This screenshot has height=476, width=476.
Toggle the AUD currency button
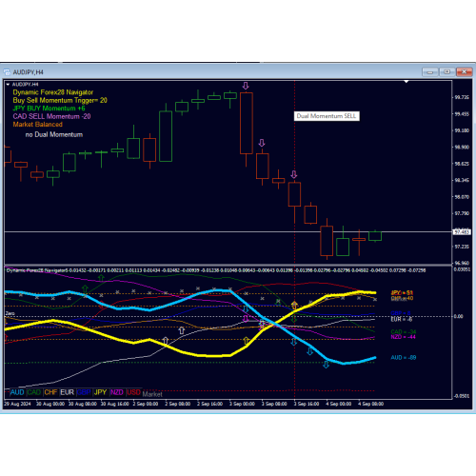click(17, 392)
